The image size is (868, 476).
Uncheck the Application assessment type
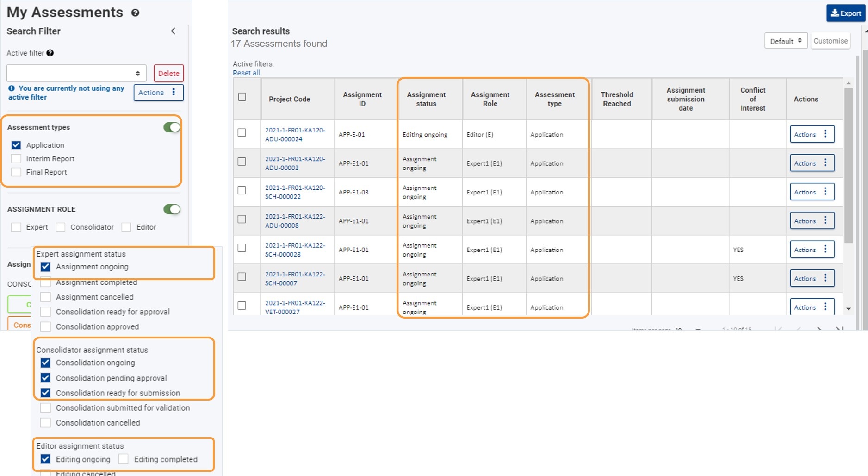(x=16, y=145)
